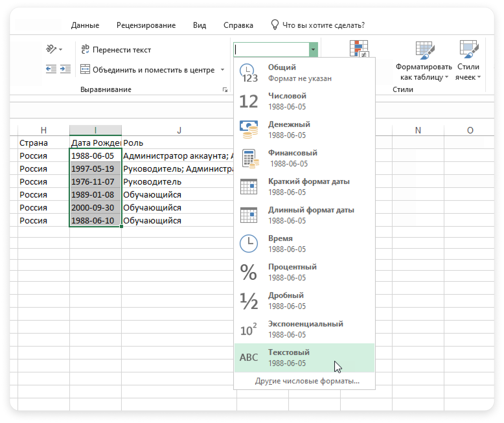This screenshot has height=423, width=504.
Task: Open the Выравнивание dialog launcher
Action: pos(225,90)
